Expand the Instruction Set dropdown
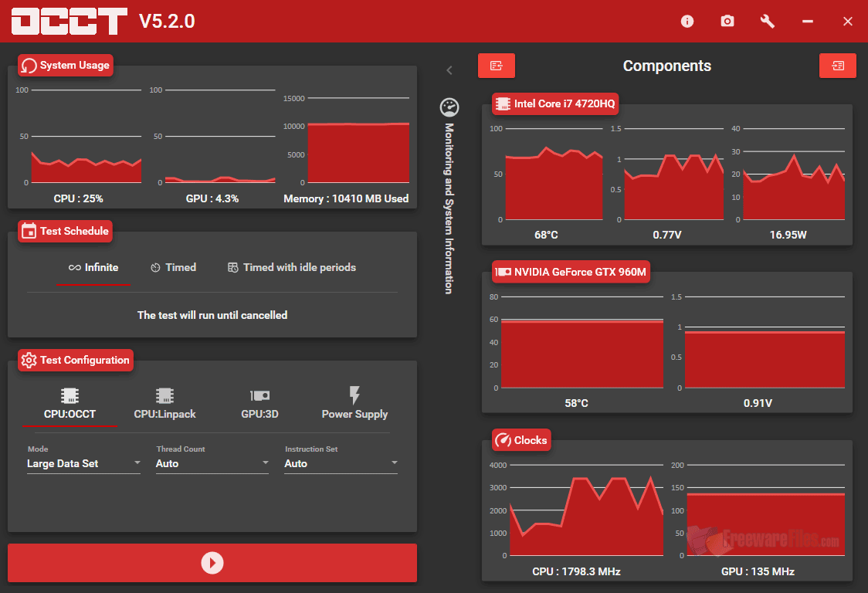 [x=341, y=463]
